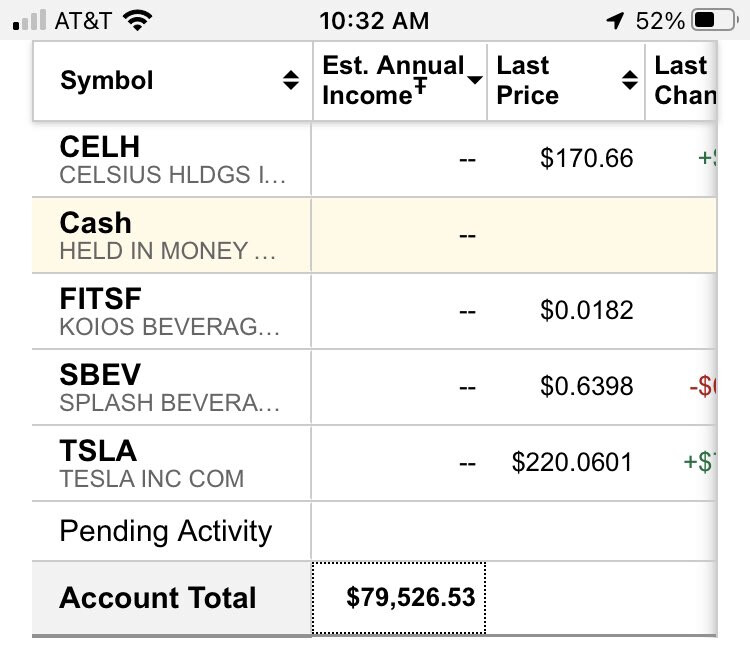Sort holdings by Symbol column arrows

pos(291,80)
